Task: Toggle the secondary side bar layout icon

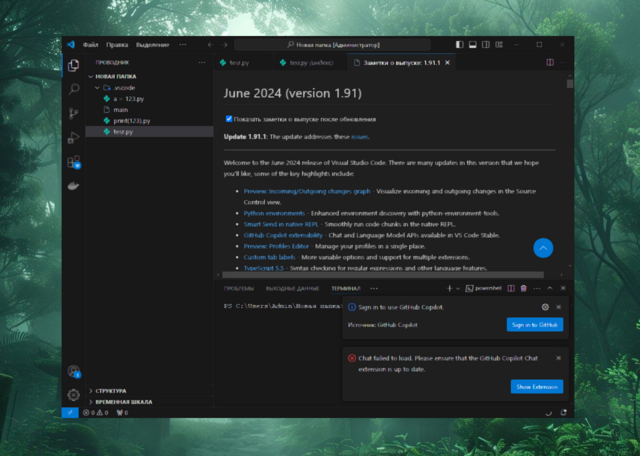Action: pos(486,44)
